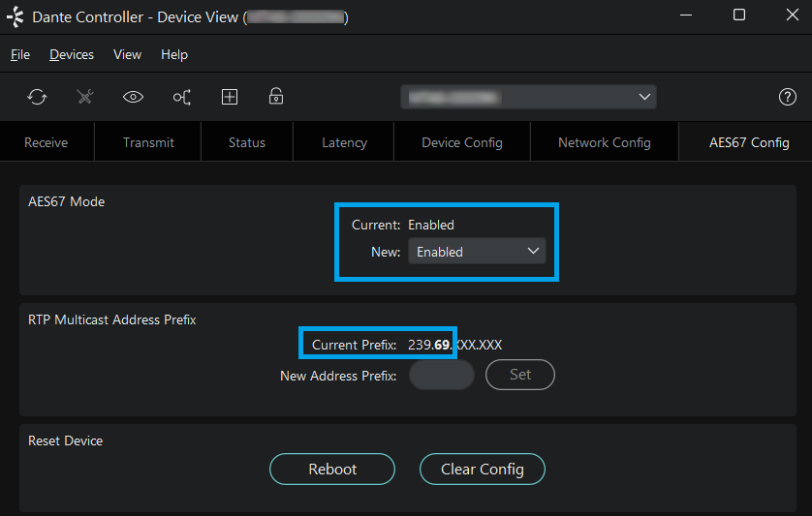Open the Devices menu

tap(72, 54)
